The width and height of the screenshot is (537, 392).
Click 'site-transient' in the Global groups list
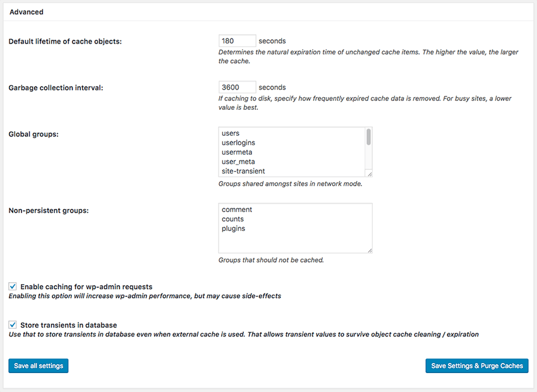(x=243, y=171)
